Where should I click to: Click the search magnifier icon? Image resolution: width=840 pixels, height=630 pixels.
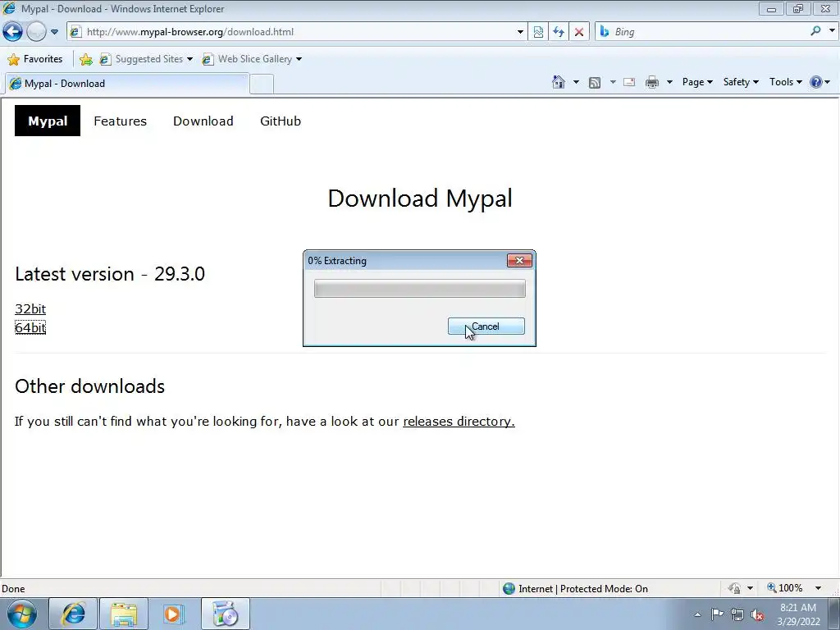(815, 31)
